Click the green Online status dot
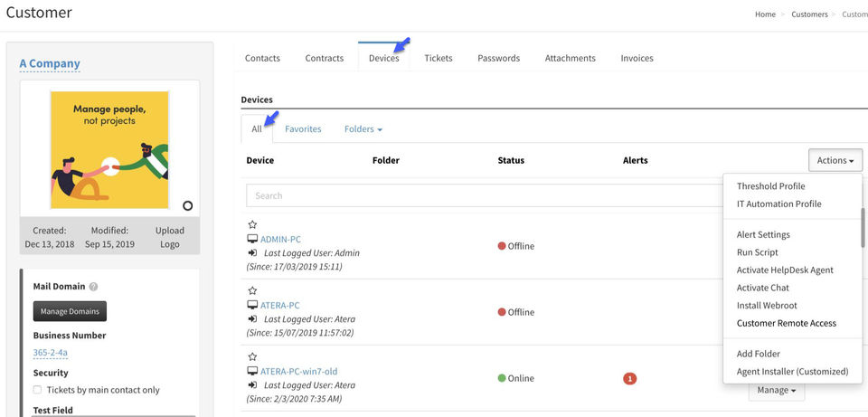The width and height of the screenshot is (868, 417). 502,378
